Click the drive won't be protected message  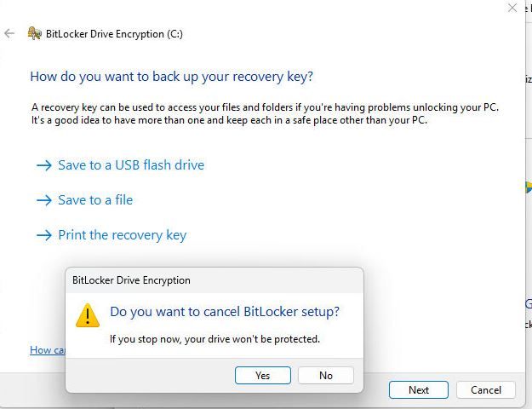click(215, 339)
